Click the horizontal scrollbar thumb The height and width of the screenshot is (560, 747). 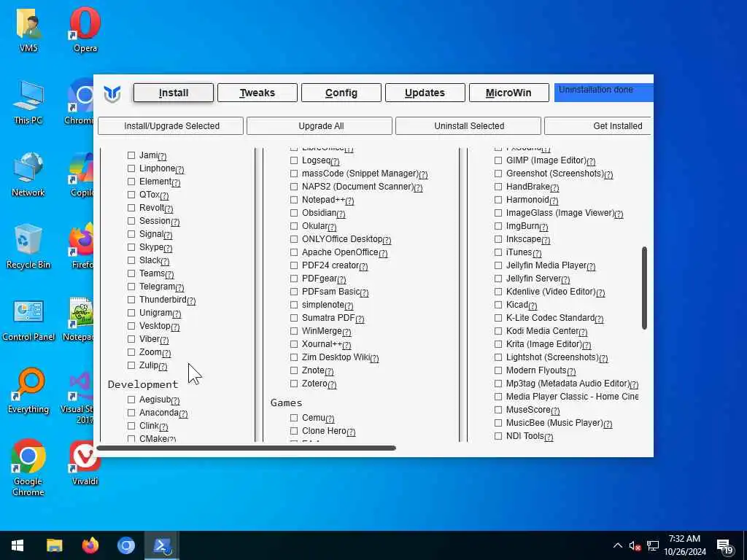[246, 448]
